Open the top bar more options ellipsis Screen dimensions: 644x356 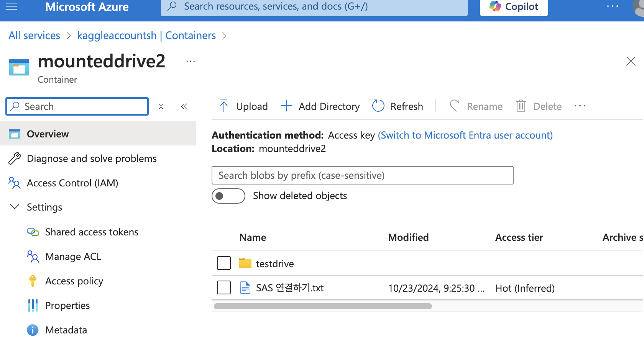pos(612,7)
